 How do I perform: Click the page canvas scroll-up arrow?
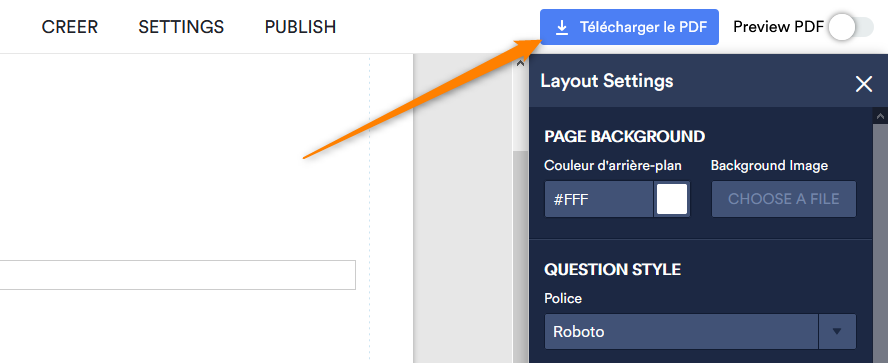coord(520,63)
